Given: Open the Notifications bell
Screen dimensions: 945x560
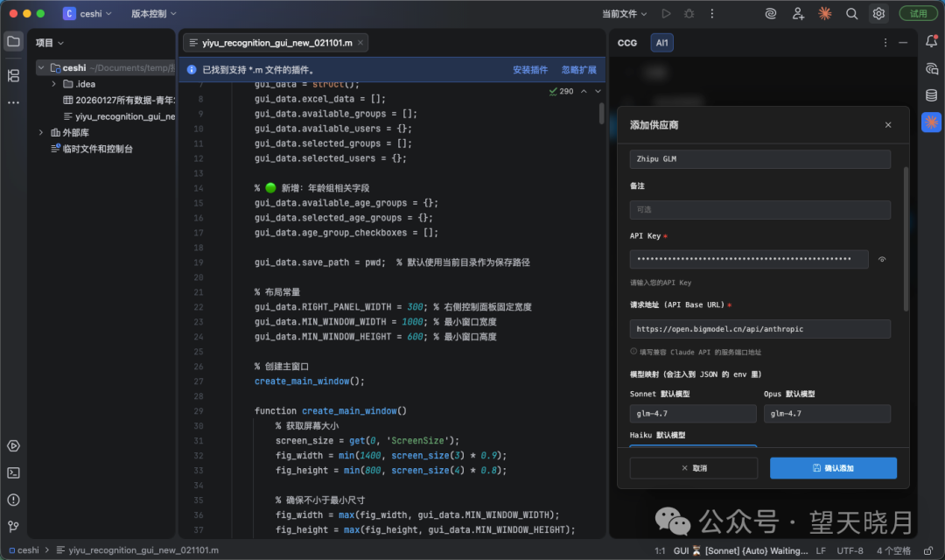Looking at the screenshot, I should pyautogui.click(x=931, y=41).
